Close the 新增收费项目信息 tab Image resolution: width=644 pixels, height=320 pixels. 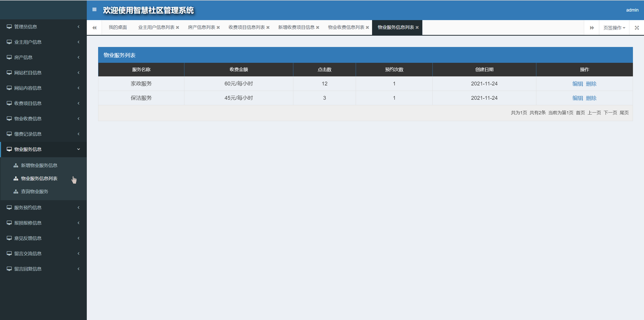coord(318,27)
